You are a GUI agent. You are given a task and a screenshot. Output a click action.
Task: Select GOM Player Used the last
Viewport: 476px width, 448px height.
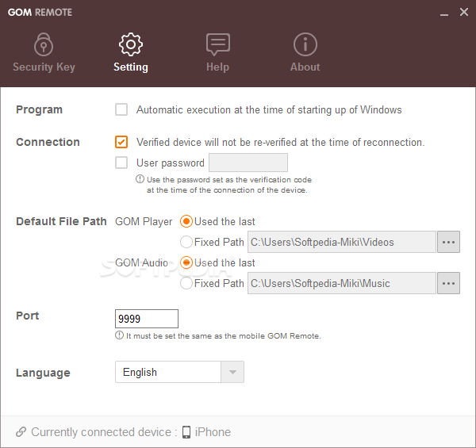[186, 221]
